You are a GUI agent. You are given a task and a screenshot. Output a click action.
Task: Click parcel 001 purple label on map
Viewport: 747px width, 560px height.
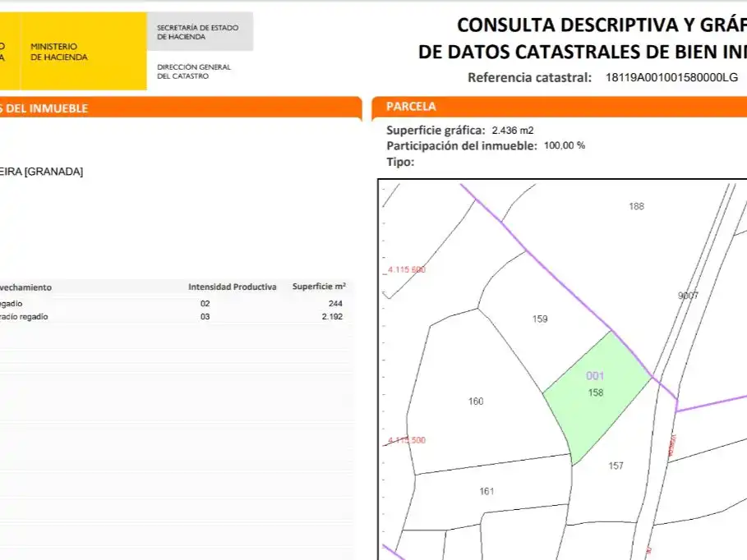click(596, 376)
